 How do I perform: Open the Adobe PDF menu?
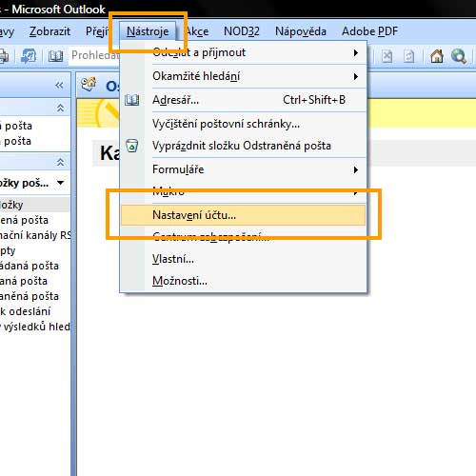point(369,31)
